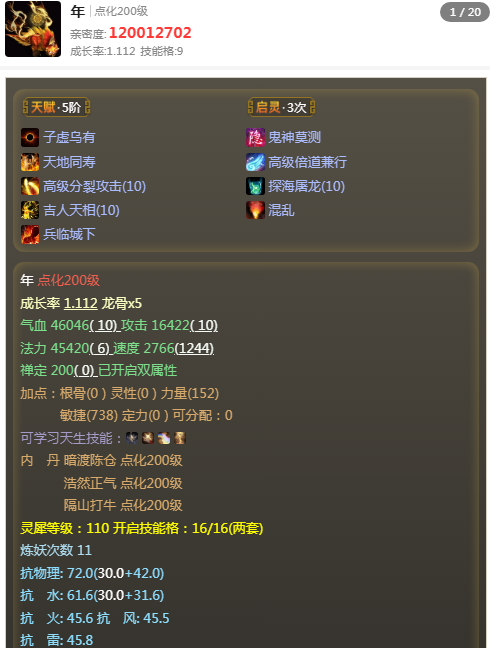
Task: Click the 鬼神莫测 skill icon
Action: point(255,137)
